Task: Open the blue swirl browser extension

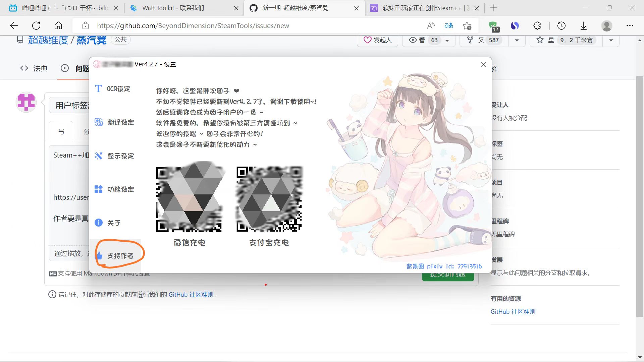Action: tap(515, 25)
